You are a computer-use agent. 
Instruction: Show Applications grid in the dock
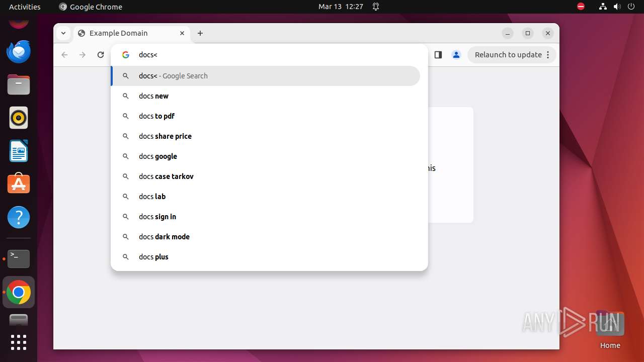click(19, 342)
